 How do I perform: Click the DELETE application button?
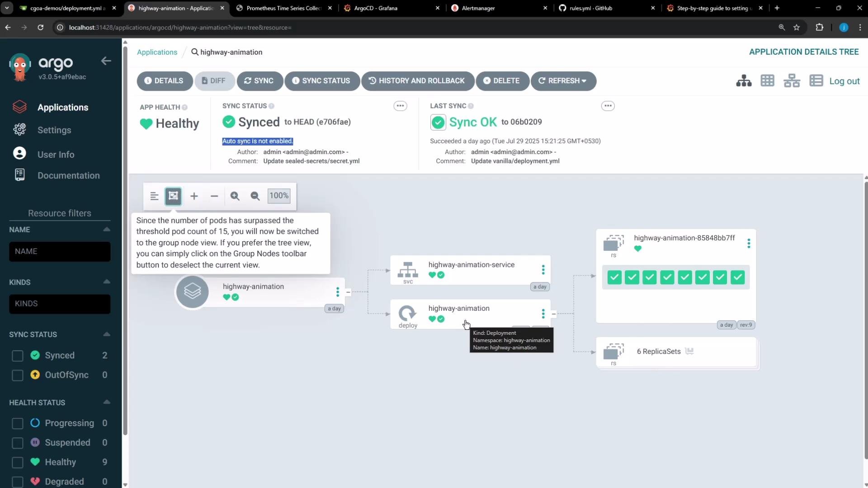click(x=502, y=81)
